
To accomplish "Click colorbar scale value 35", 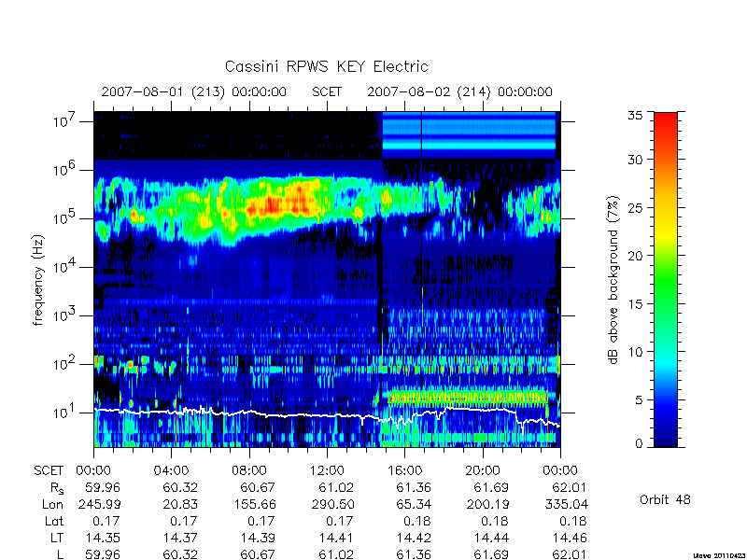I will 635,116.
